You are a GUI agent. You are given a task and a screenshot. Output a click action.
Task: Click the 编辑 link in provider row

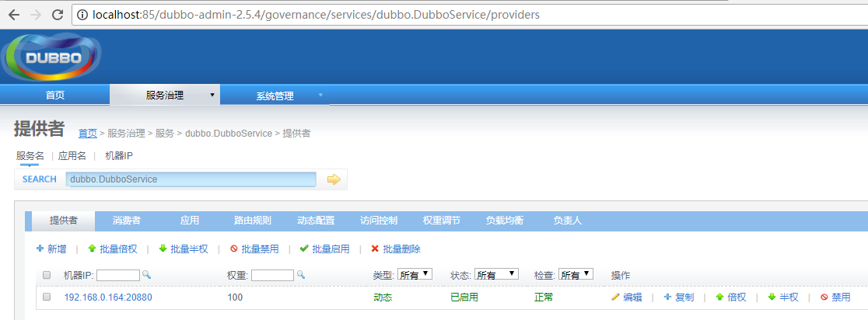tap(633, 297)
